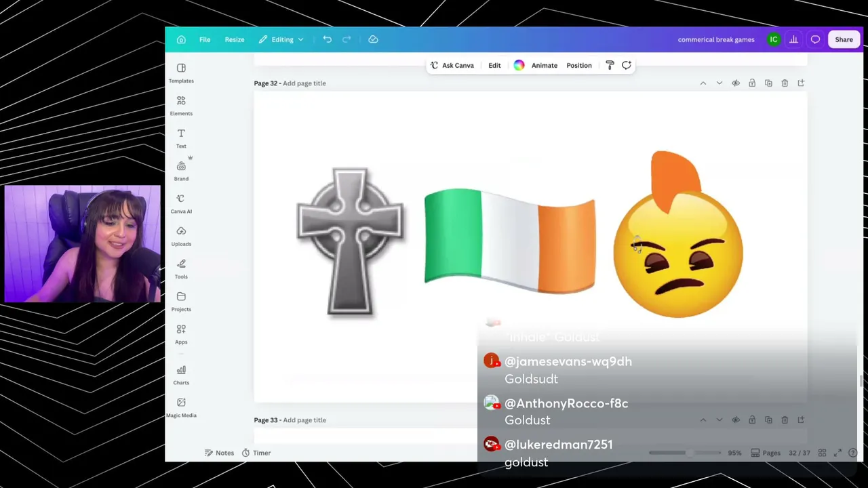The height and width of the screenshot is (488, 868).
Task: Open the Text panel
Action: pos(181,138)
